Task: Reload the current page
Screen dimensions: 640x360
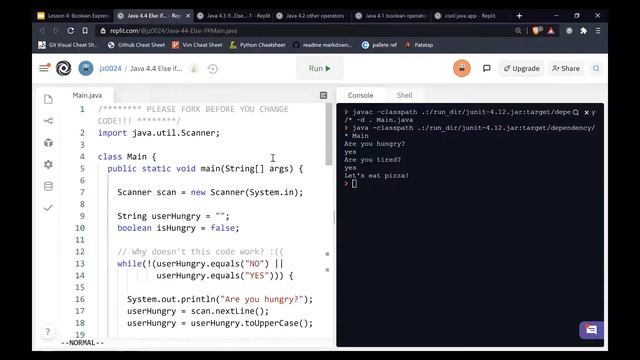Action: point(71,31)
